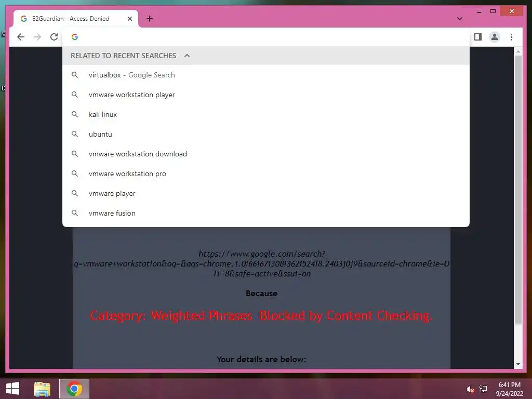
Task: Click the muted volume tray icon
Action: 470,389
